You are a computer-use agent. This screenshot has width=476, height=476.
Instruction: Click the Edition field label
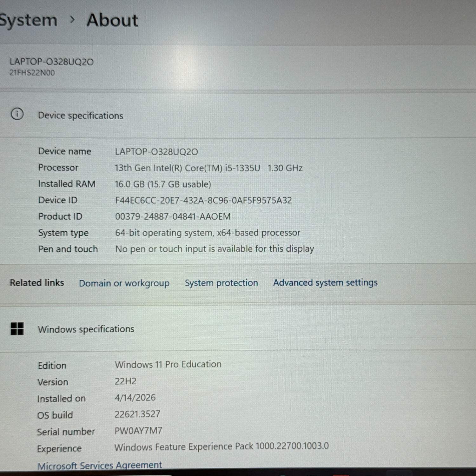pyautogui.click(x=52, y=366)
